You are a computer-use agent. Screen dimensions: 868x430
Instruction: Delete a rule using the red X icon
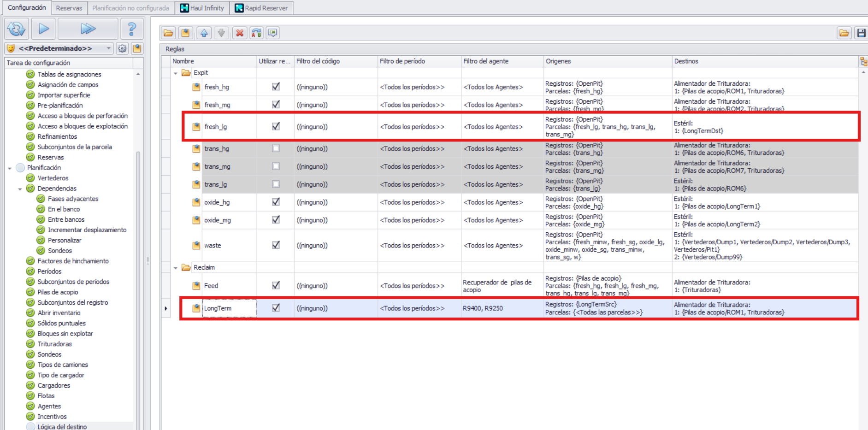click(x=239, y=33)
